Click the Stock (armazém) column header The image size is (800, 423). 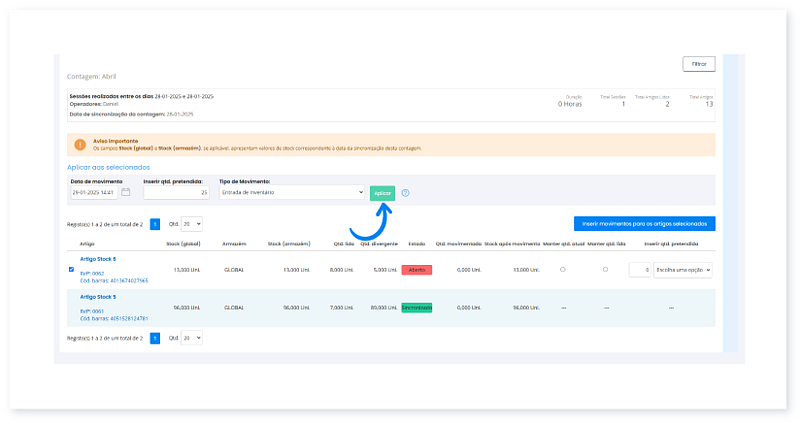pyautogui.click(x=289, y=244)
